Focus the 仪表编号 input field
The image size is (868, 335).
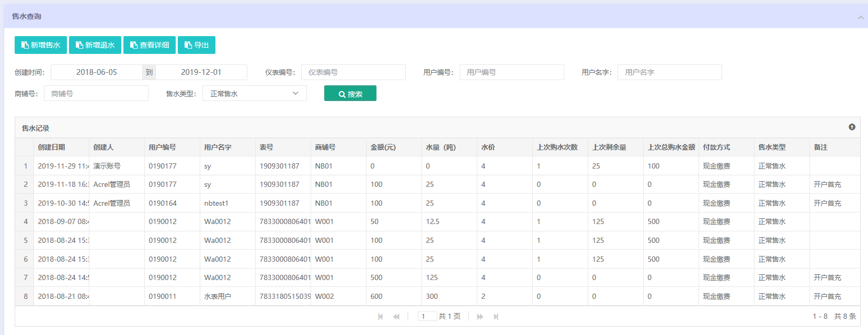tap(353, 72)
